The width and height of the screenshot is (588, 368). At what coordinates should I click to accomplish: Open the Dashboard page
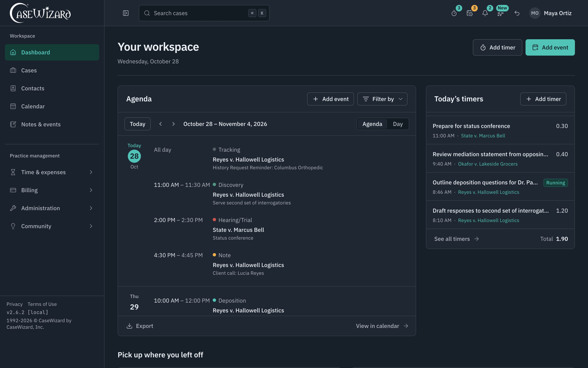52,52
